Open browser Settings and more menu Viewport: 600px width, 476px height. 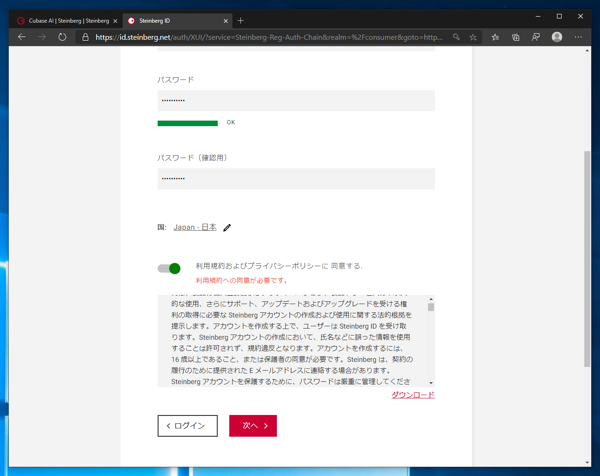pyautogui.click(x=578, y=37)
